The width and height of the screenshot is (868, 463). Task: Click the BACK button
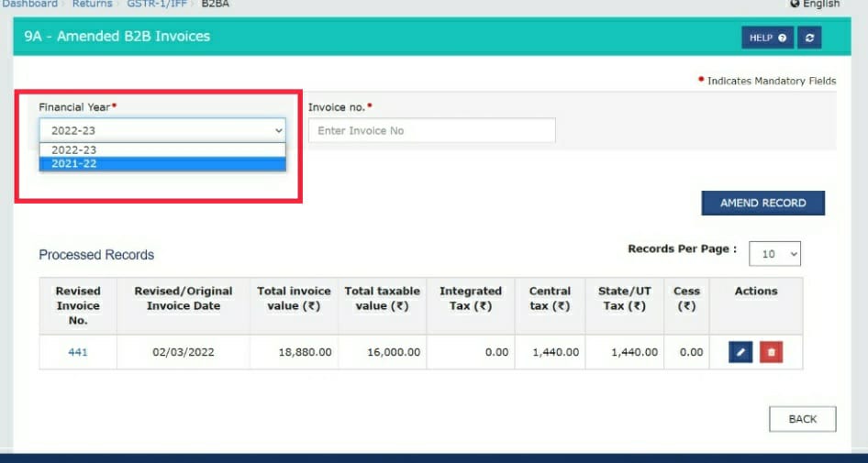pyautogui.click(x=802, y=419)
